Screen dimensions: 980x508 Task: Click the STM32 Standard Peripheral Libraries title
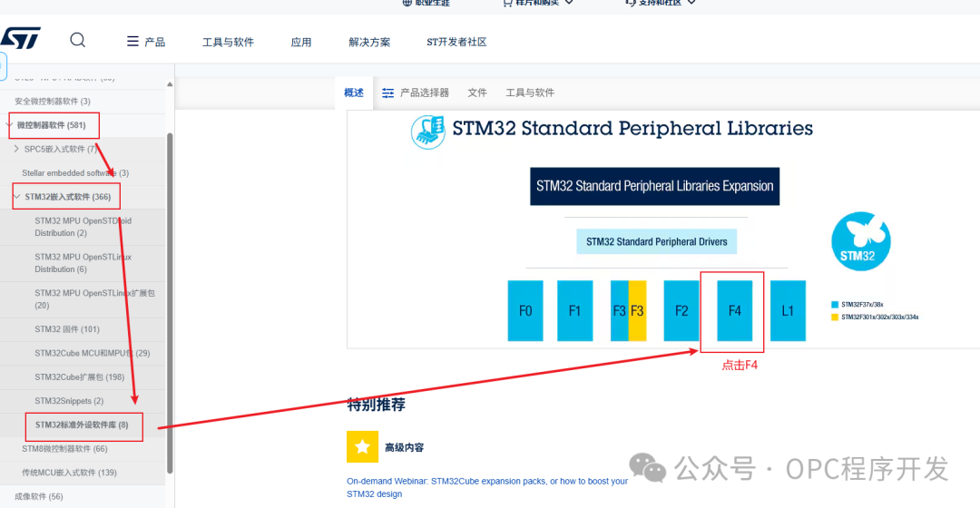click(x=632, y=128)
